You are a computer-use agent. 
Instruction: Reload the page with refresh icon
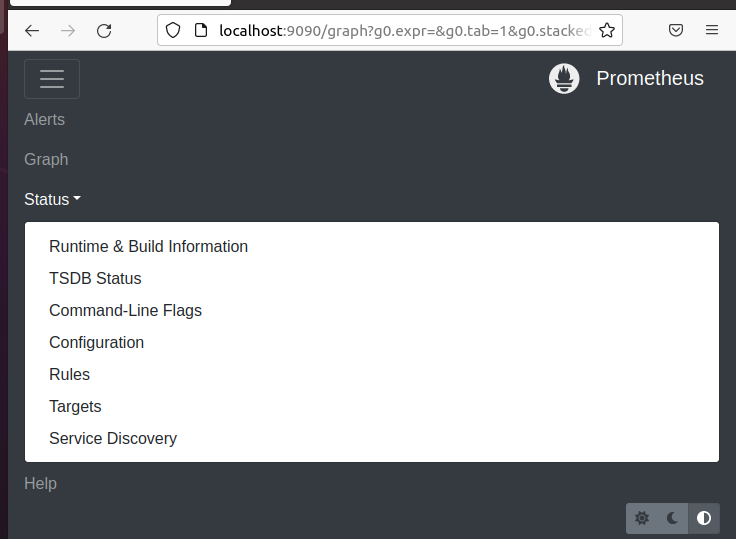click(x=104, y=31)
